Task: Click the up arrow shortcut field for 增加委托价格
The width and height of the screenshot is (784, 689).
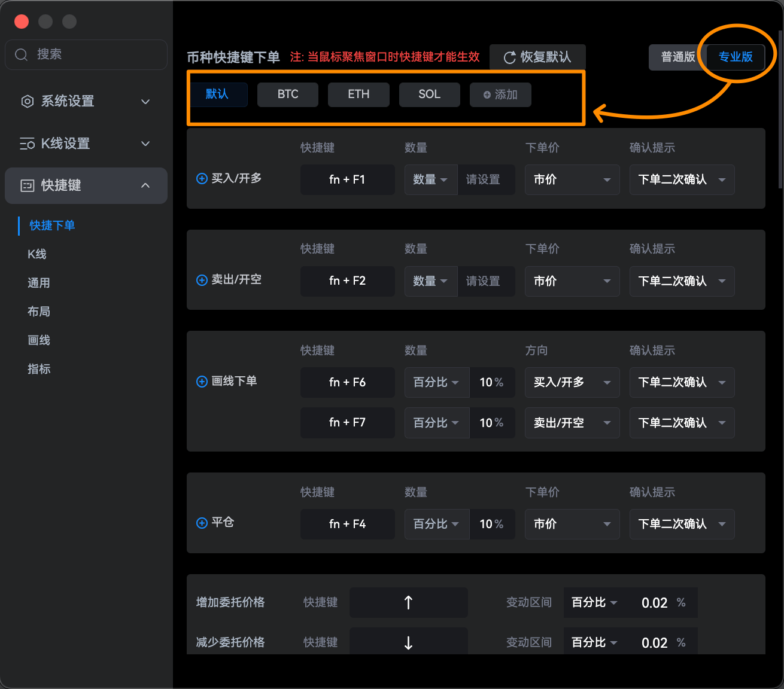Action: (x=408, y=602)
